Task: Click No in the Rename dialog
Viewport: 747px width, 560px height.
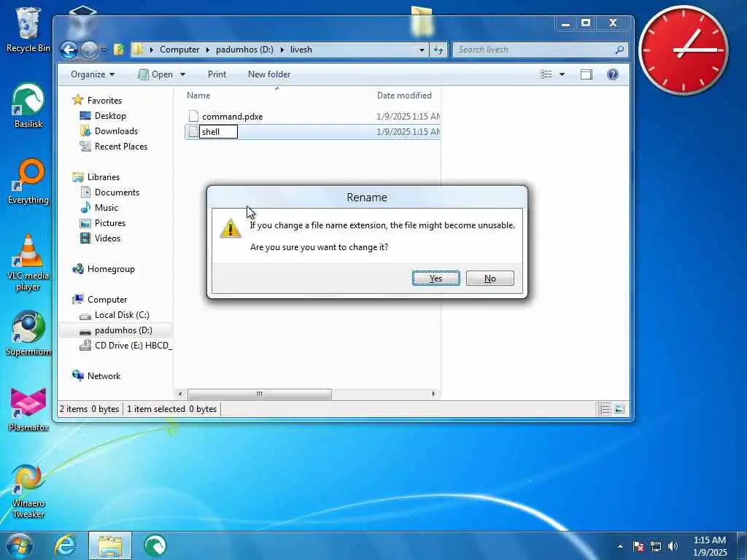Action: pos(489,279)
